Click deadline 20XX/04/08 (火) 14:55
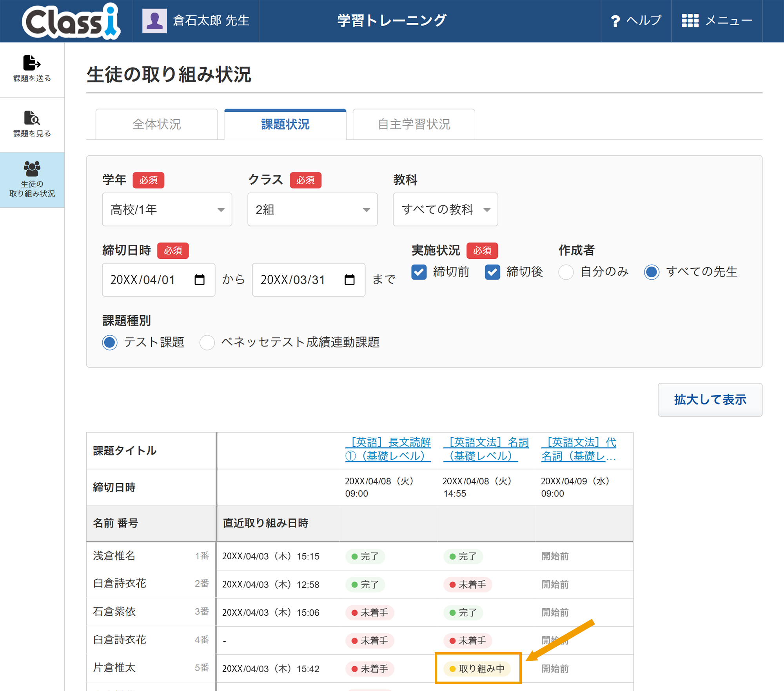The width and height of the screenshot is (784, 691). point(477,487)
